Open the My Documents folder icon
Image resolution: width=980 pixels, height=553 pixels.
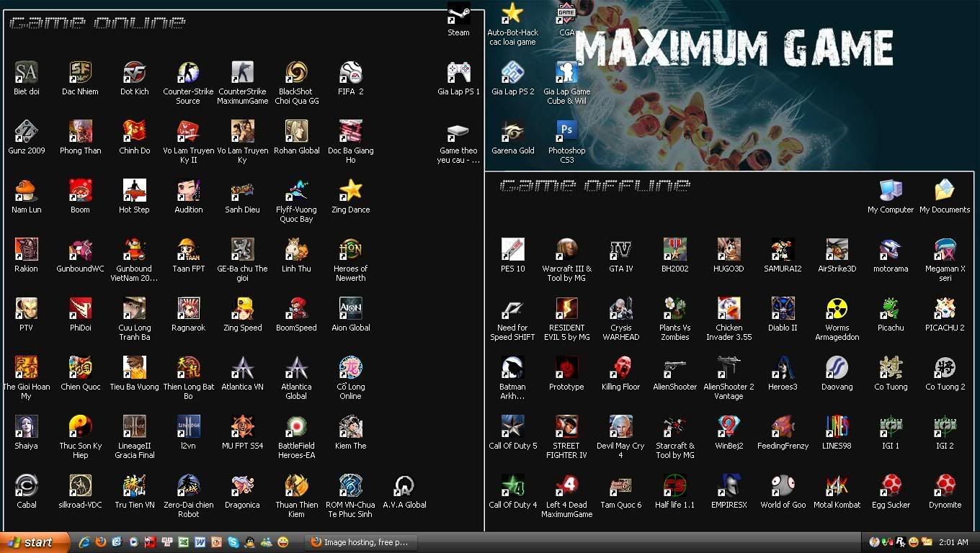pyautogui.click(x=945, y=191)
